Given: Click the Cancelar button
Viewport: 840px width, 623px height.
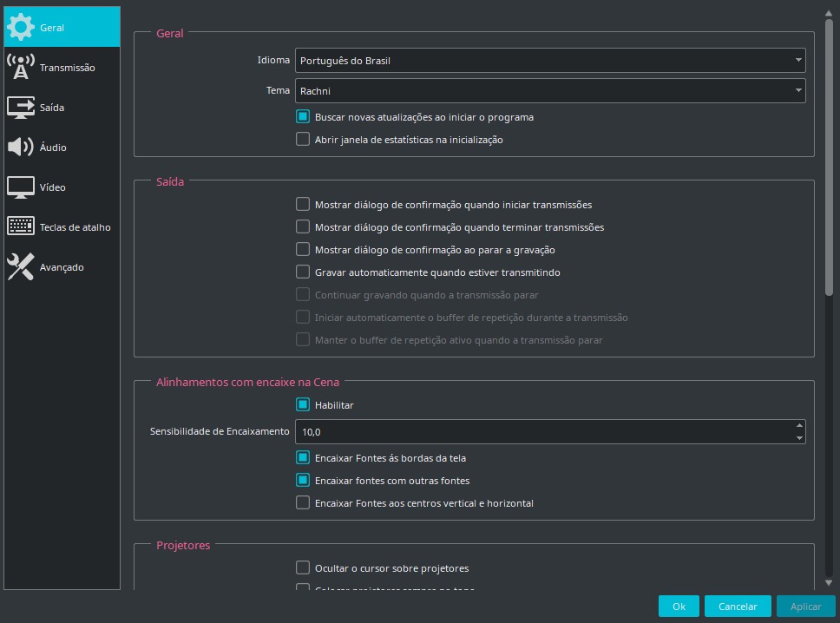Looking at the screenshot, I should tap(738, 607).
